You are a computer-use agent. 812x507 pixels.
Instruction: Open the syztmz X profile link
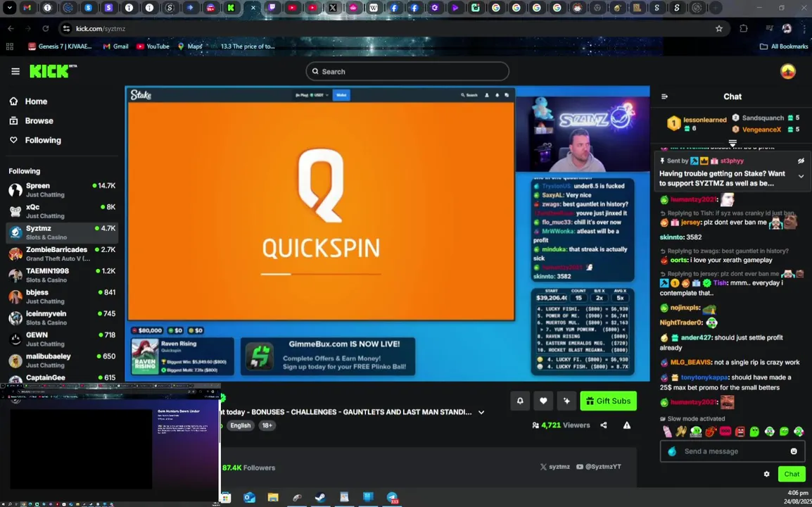click(x=554, y=467)
